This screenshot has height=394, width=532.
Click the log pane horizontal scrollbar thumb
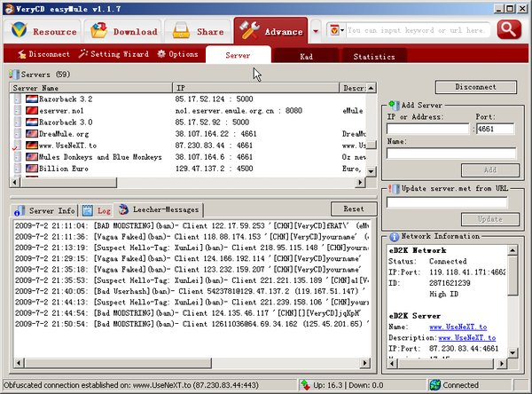(x=118, y=363)
